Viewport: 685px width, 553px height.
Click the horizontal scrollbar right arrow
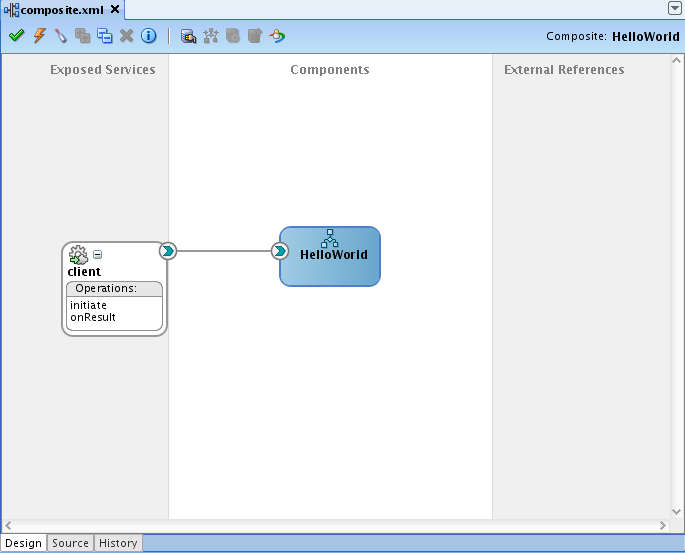[662, 525]
